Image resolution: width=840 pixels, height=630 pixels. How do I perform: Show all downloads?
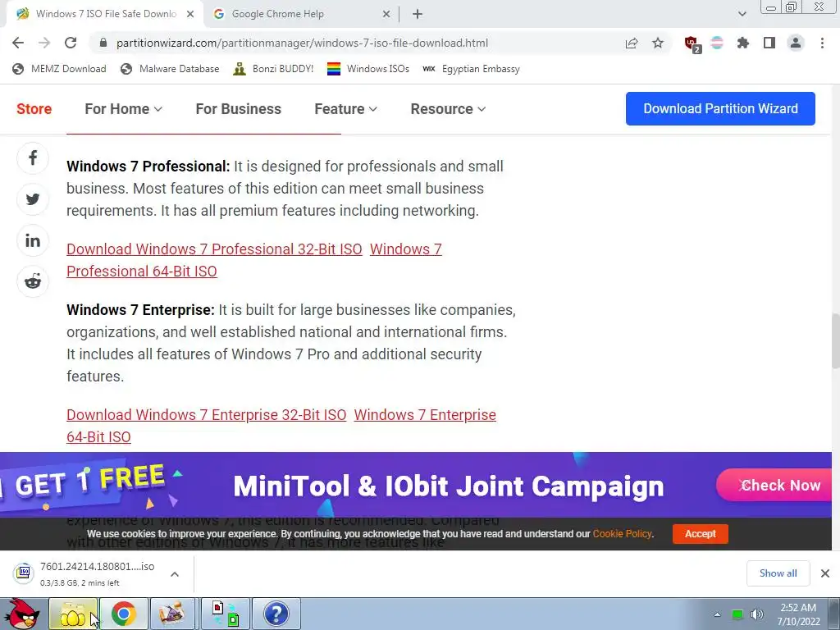pos(778,573)
